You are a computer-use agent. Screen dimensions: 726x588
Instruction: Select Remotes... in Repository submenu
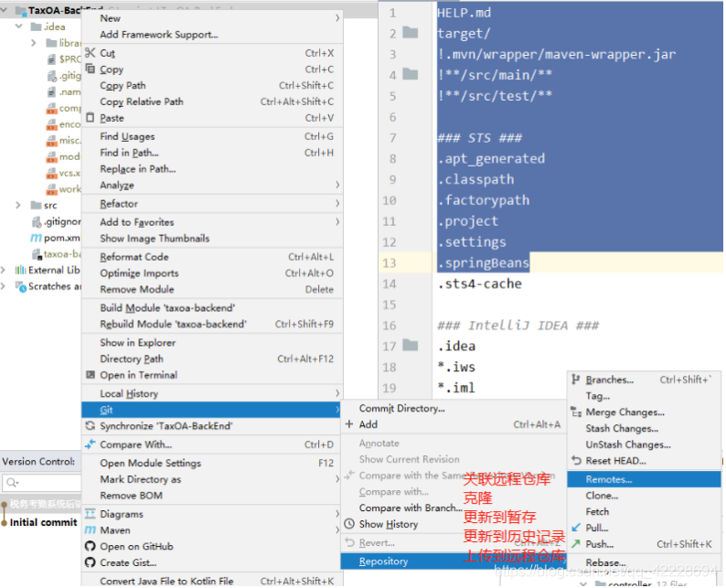tap(644, 479)
